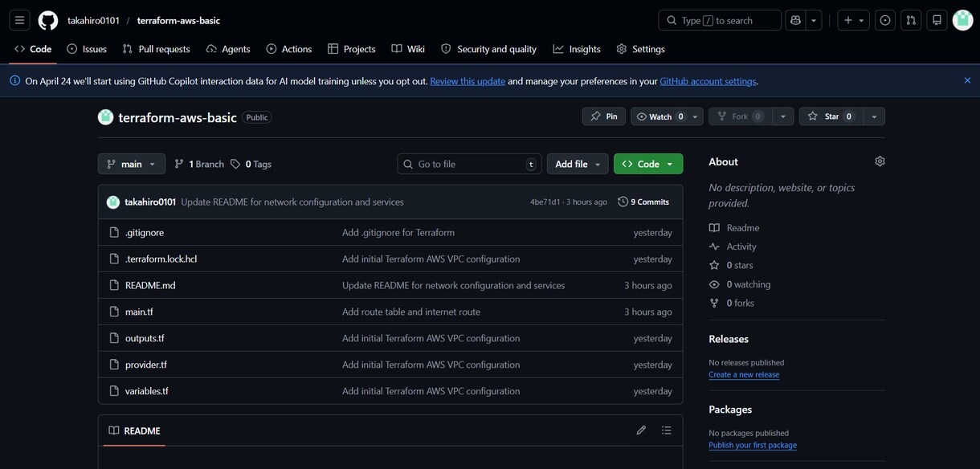Open the Copilot icon in header

click(x=796, y=20)
